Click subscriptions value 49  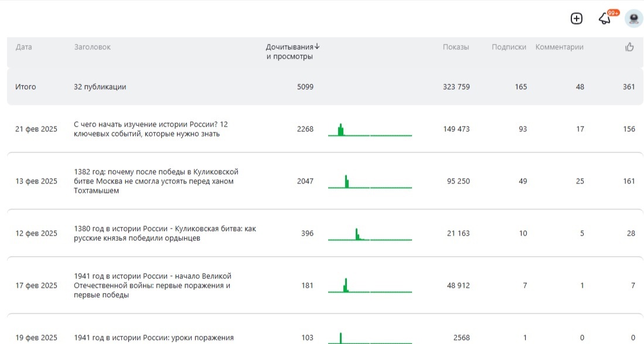click(523, 181)
